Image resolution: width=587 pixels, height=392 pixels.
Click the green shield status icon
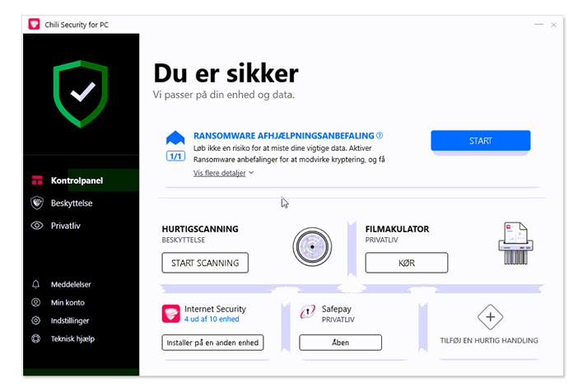(81, 94)
